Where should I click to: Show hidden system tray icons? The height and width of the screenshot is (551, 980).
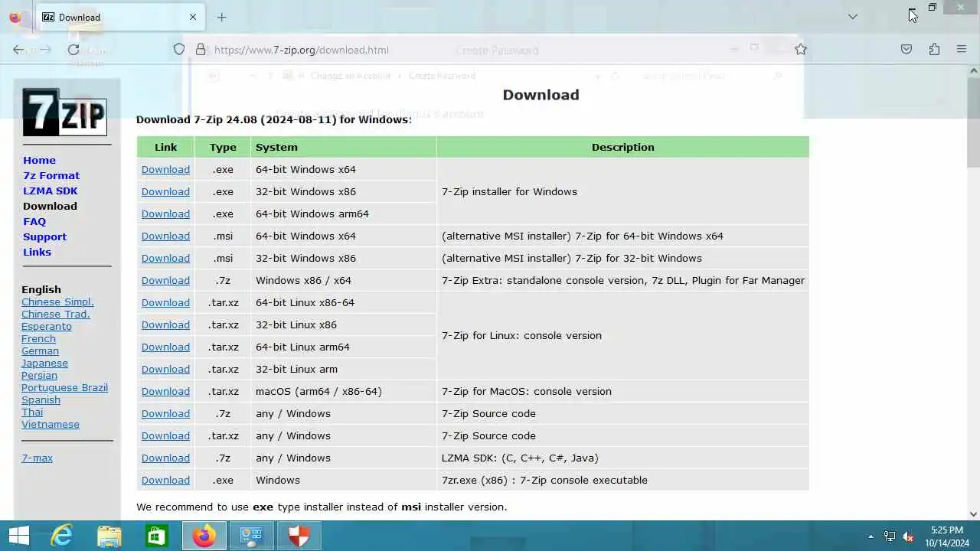(871, 536)
